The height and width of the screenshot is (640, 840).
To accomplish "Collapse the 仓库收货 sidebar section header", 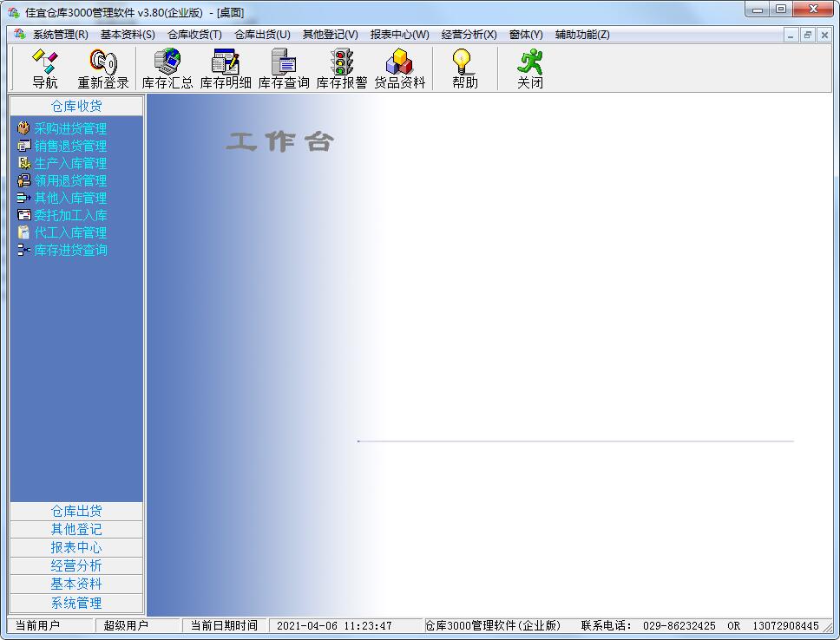I will (x=76, y=106).
